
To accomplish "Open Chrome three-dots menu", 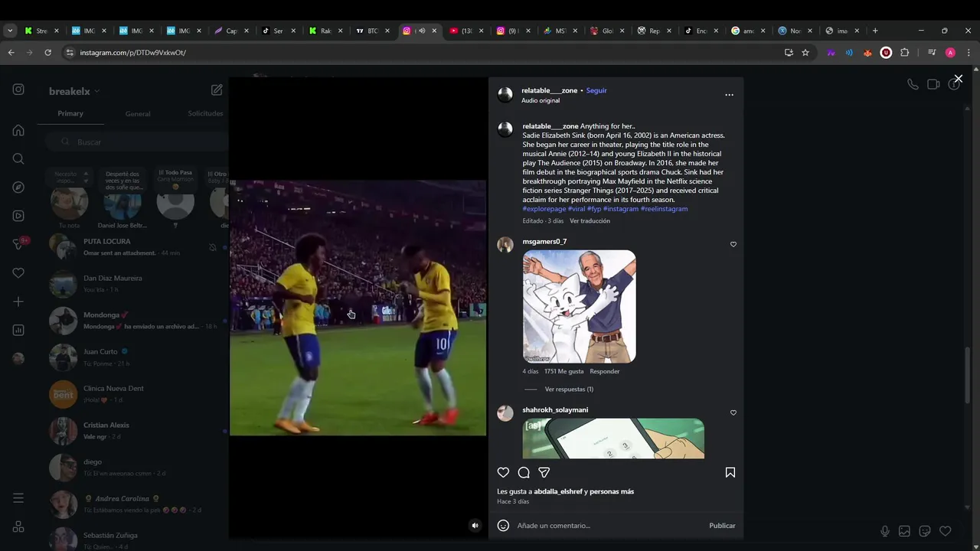I will tap(969, 53).
